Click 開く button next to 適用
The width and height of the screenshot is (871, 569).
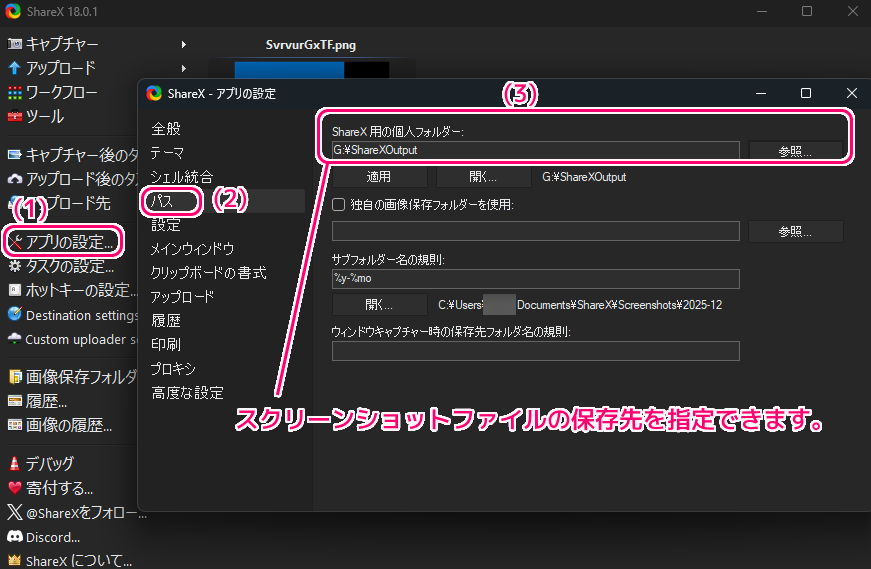click(483, 177)
